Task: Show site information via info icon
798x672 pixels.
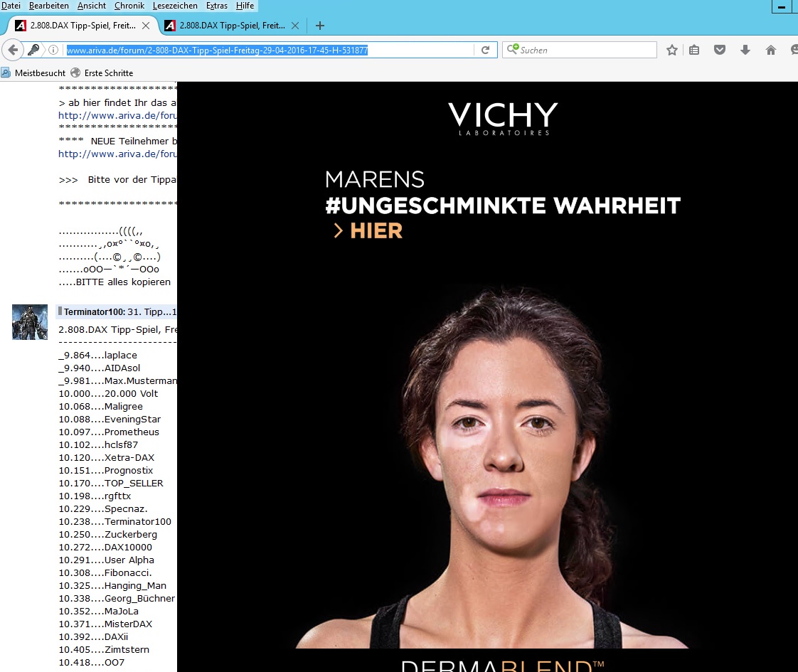Action: [53, 50]
